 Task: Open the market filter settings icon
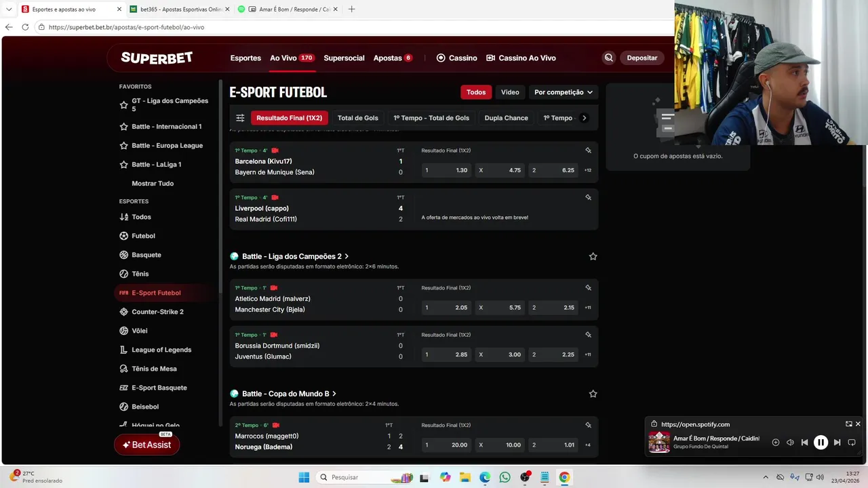coord(240,118)
